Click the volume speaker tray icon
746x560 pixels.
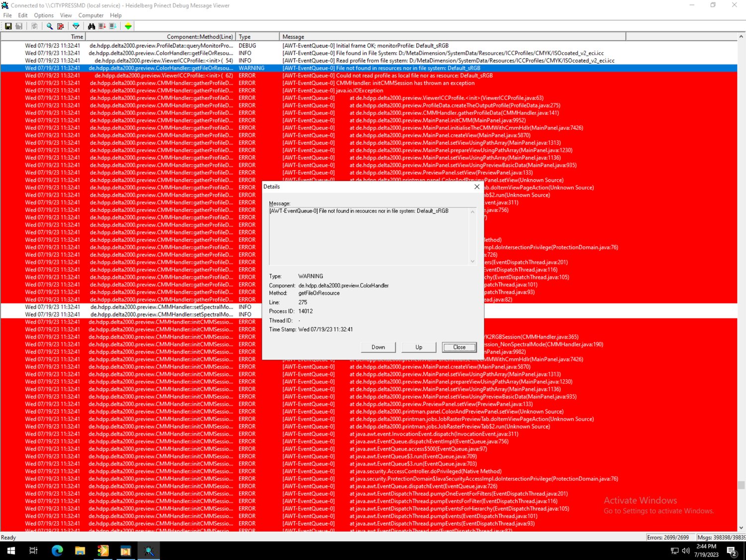click(x=686, y=551)
